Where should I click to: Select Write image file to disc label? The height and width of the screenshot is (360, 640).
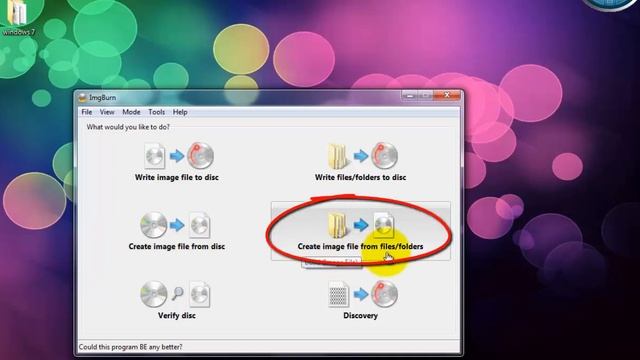click(177, 178)
